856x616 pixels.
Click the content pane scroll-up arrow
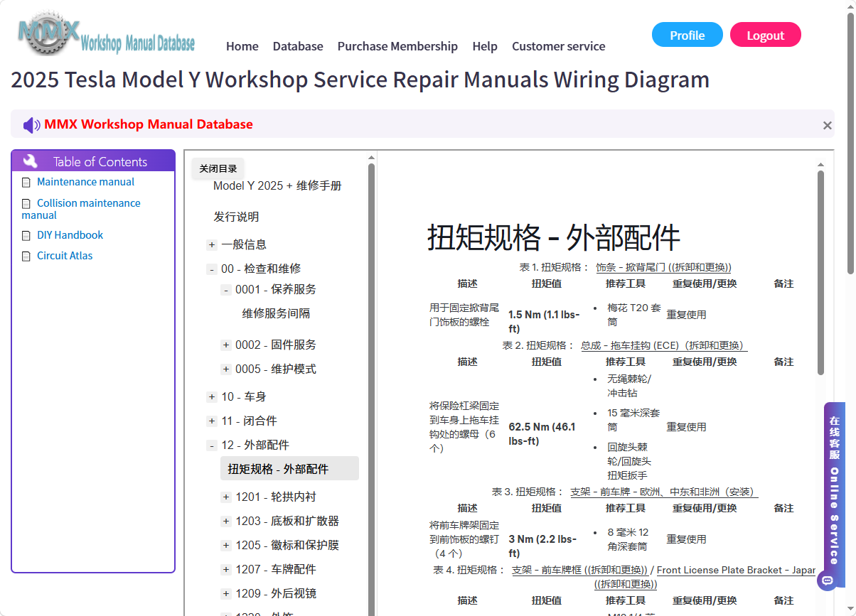click(x=821, y=164)
